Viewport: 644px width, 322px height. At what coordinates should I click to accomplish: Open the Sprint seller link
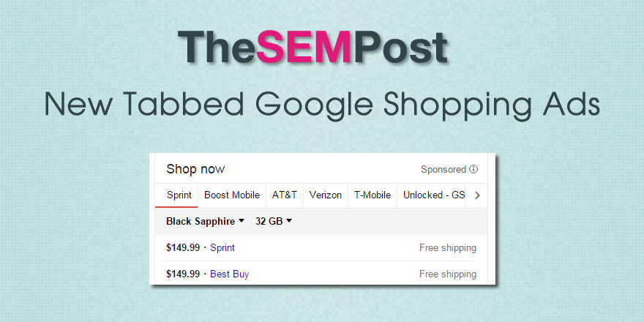tap(222, 248)
